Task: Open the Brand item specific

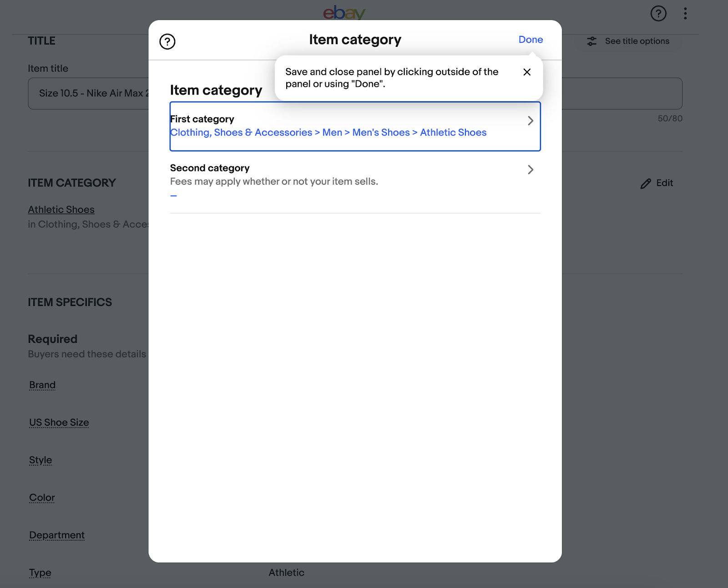Action: pyautogui.click(x=42, y=385)
